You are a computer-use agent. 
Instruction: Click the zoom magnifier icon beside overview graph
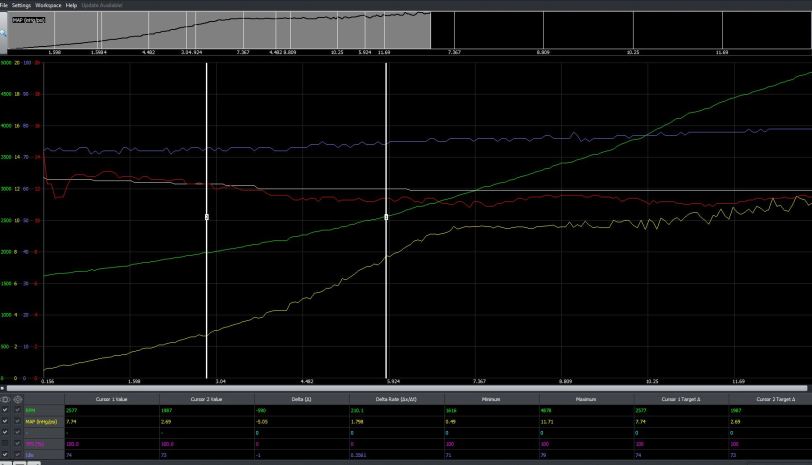click(x=4, y=33)
